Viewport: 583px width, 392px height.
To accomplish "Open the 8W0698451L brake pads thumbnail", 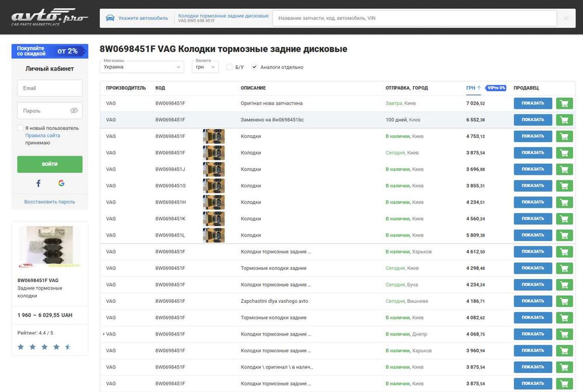I will (x=214, y=235).
